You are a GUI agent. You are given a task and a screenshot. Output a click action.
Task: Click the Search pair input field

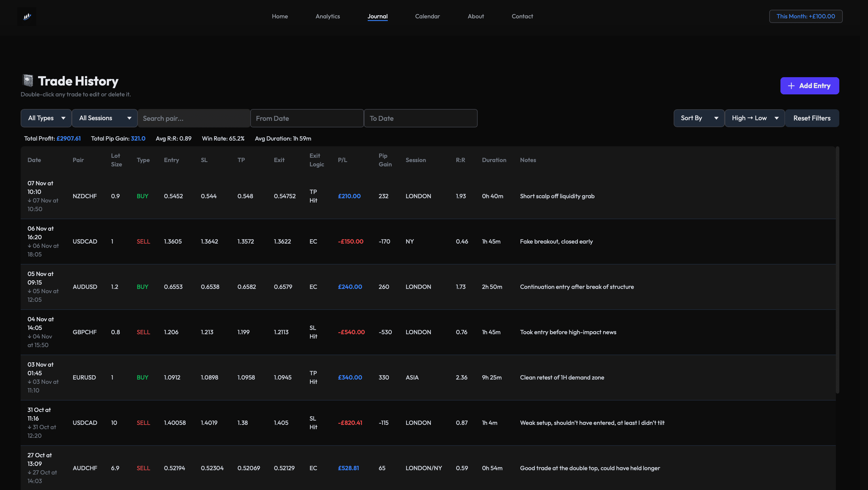(x=194, y=118)
